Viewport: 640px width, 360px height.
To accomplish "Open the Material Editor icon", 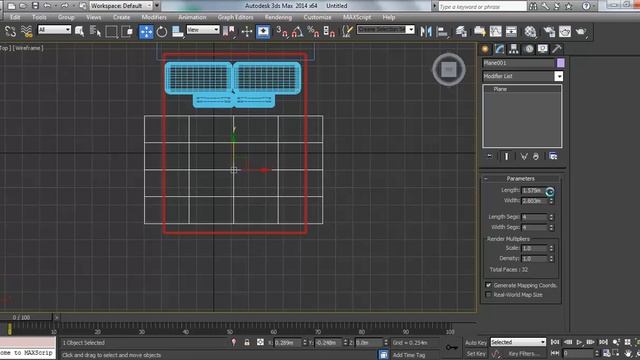I will (530, 31).
